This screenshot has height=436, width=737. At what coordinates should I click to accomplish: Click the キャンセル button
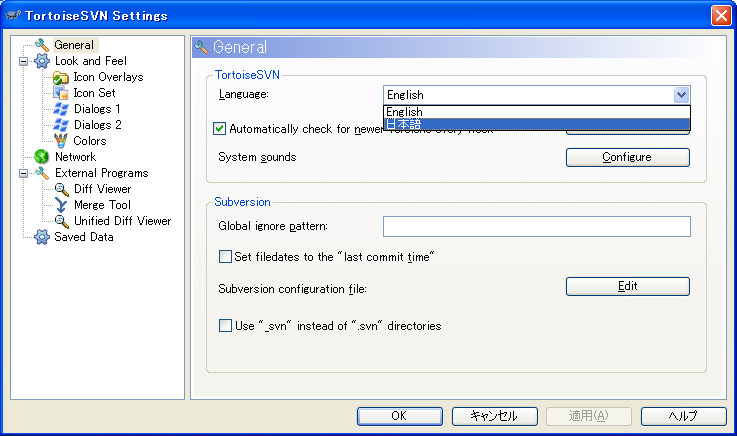tap(494, 416)
